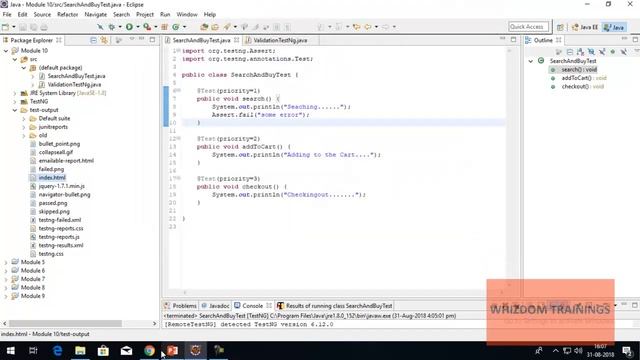This screenshot has height=360, width=640.
Task: Maximize the Package Explorer view
Action: [152, 40]
